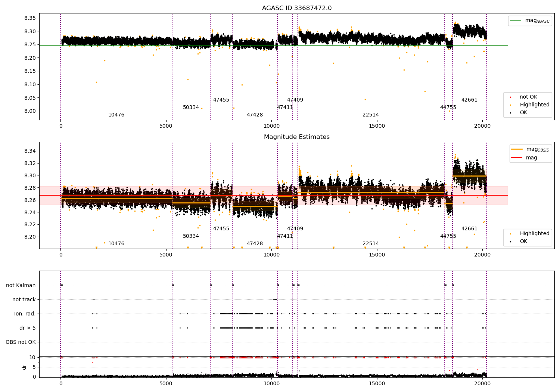Click the red 'mag' legend line swatch
Image resolution: width=560 pixels, height=392 pixels.
517,158
